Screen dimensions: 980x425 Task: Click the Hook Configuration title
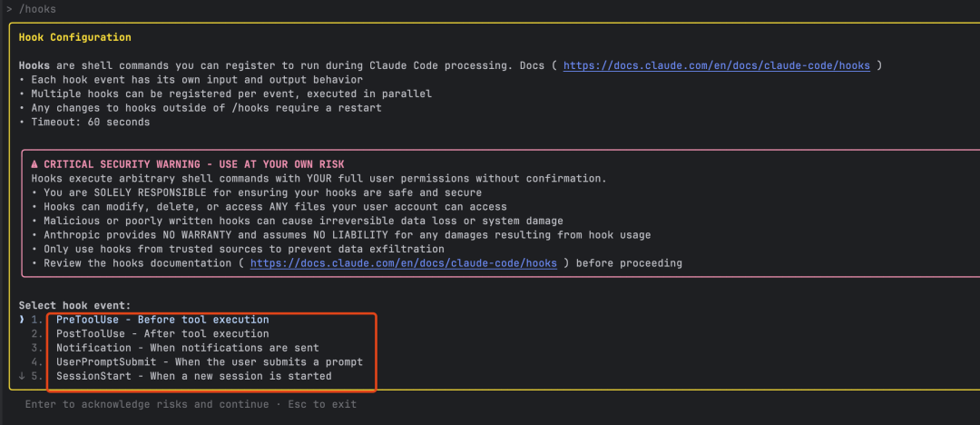75,37
